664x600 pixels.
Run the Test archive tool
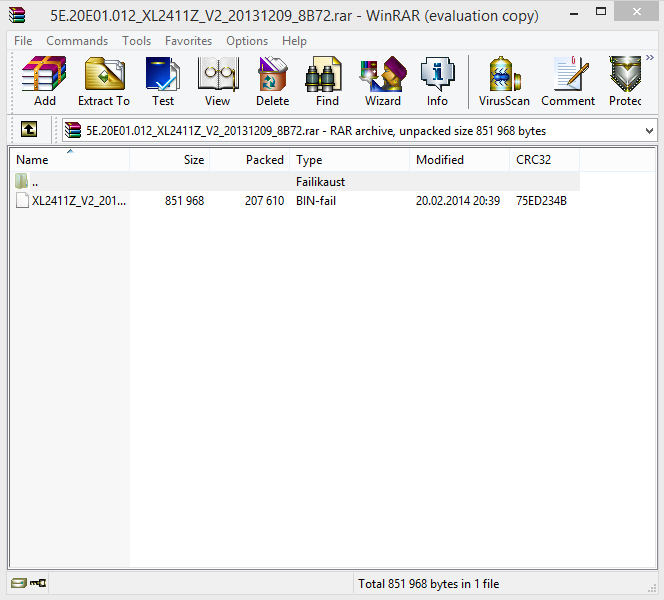tap(163, 81)
